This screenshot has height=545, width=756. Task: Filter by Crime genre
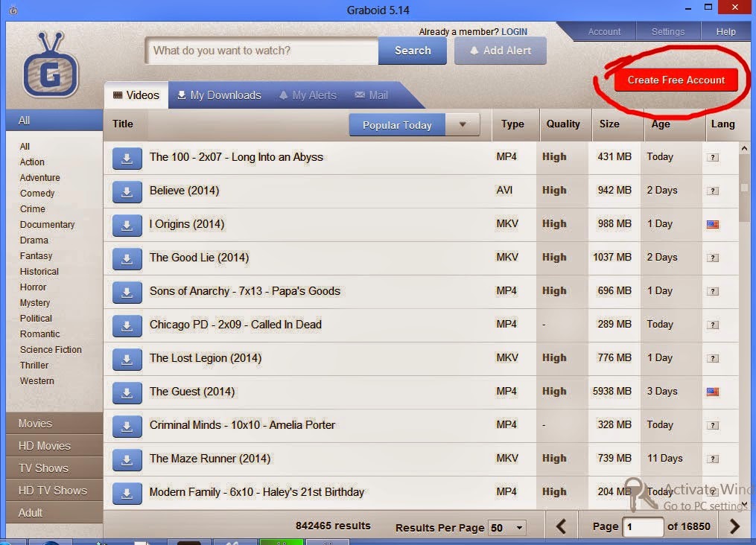tap(32, 209)
